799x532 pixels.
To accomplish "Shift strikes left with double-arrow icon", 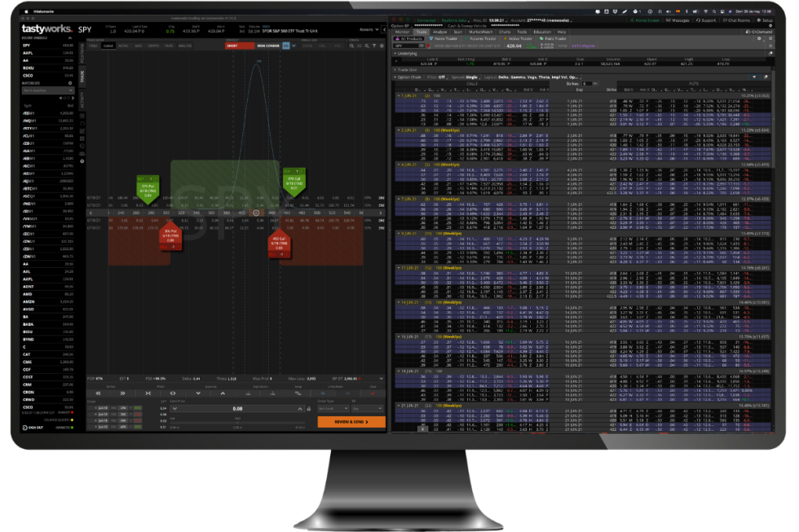I will [98, 393].
